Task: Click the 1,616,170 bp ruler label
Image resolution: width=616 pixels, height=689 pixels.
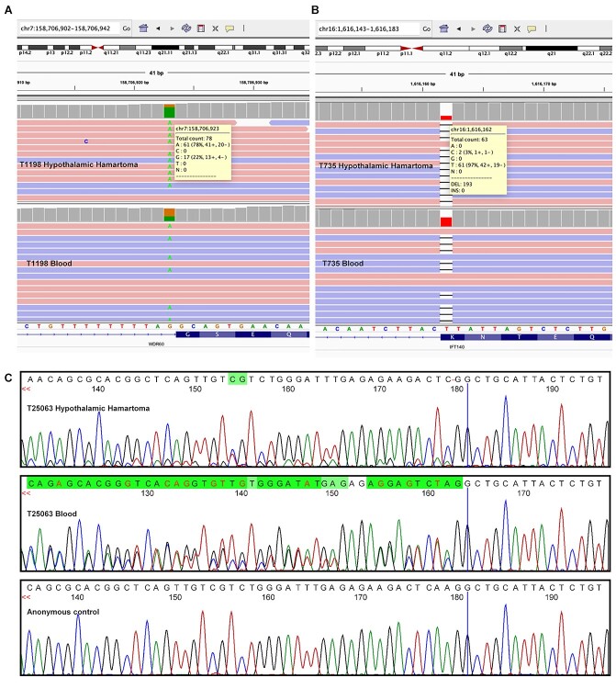Action: pyautogui.click(x=544, y=84)
